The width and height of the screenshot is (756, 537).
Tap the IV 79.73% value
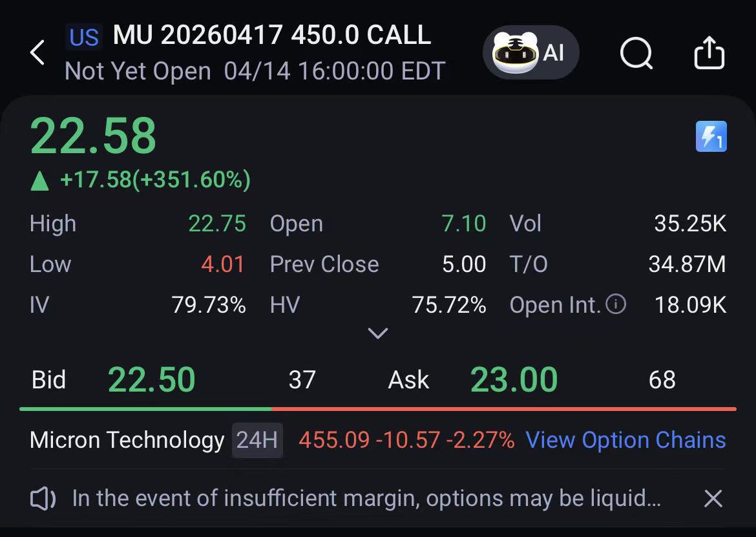209,304
